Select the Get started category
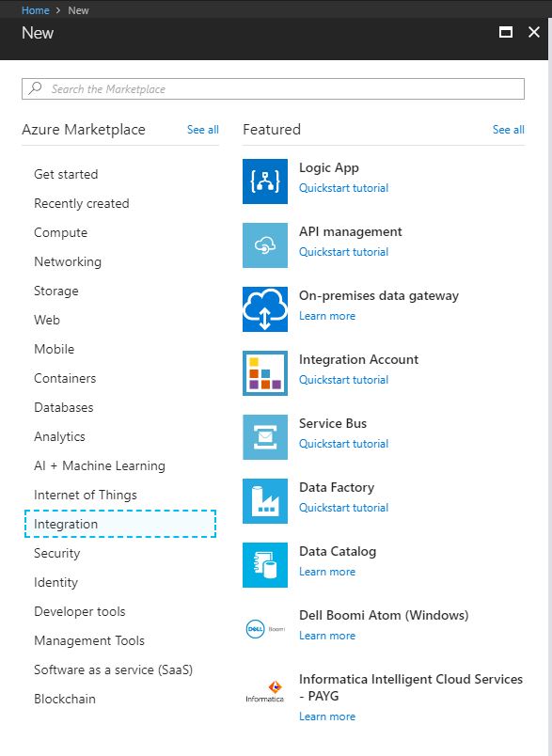Image resolution: width=552 pixels, height=756 pixels. (66, 174)
